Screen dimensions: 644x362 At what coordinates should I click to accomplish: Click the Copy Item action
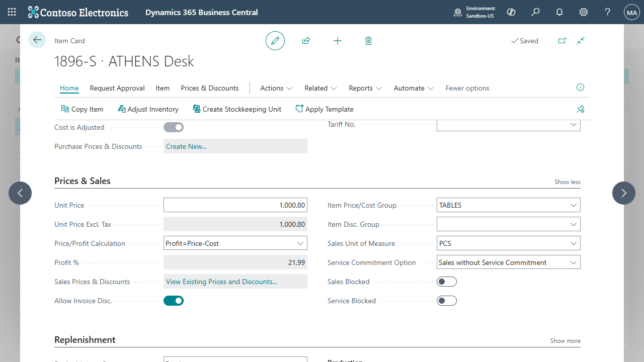pyautogui.click(x=82, y=109)
